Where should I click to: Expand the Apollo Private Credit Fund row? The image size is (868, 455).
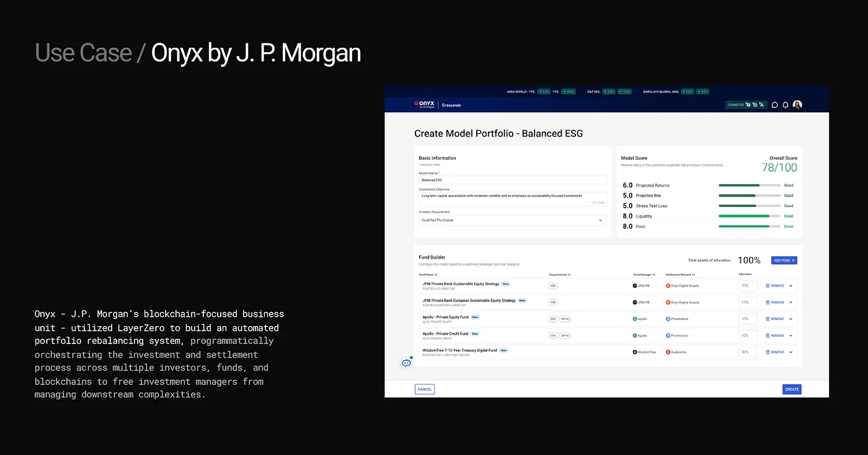coord(790,335)
